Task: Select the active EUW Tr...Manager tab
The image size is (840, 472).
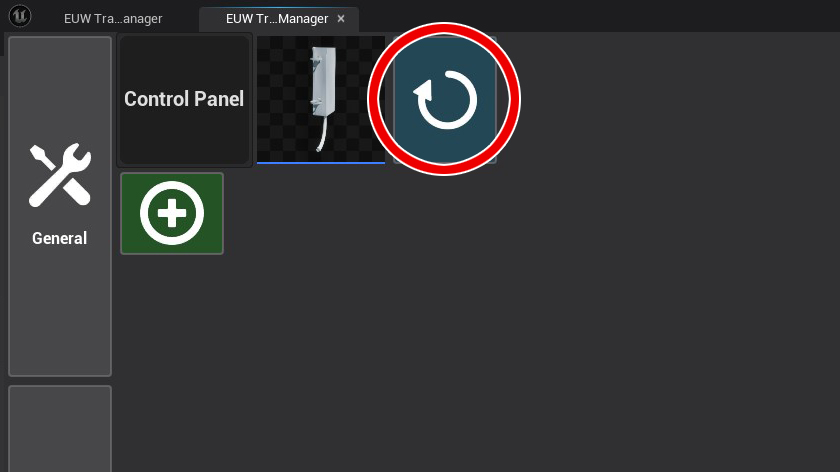Action: [277, 19]
